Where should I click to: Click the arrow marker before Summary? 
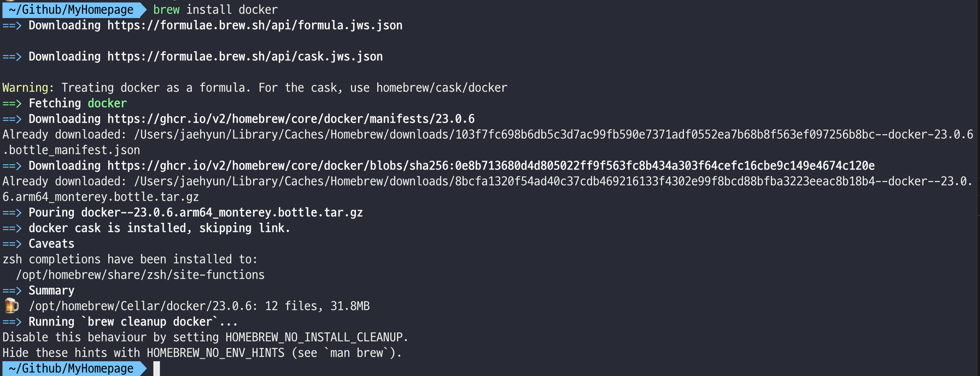12,291
